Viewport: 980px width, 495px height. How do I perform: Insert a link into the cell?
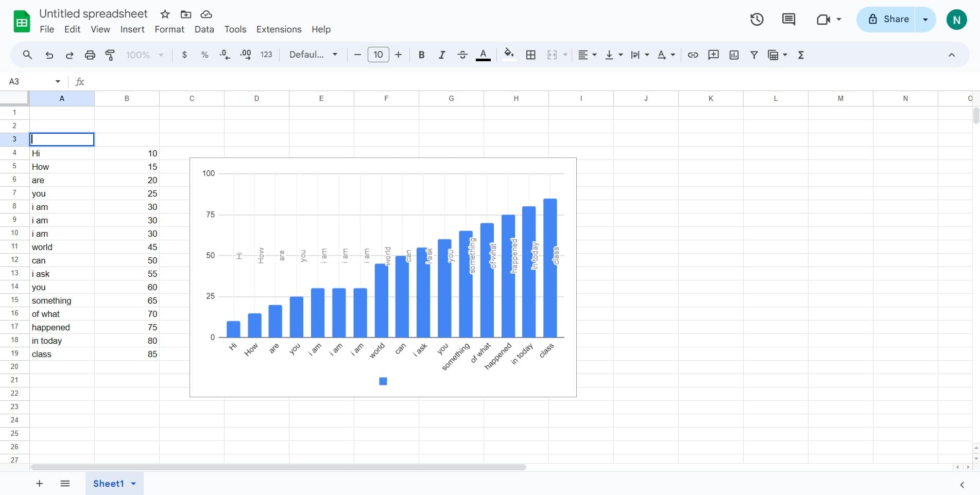click(693, 55)
